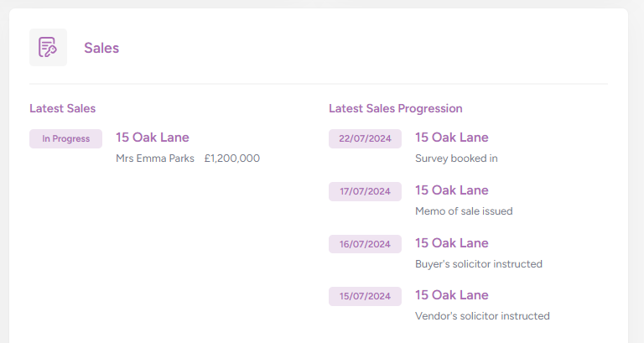Open 15 Oak Lane above Buyer's solicitor instructed
This screenshot has width=644, height=343.
point(452,243)
